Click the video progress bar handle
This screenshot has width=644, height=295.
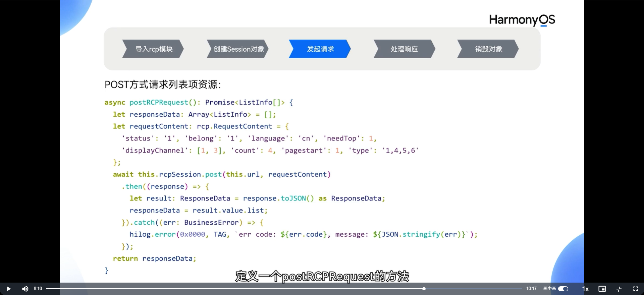(424, 289)
